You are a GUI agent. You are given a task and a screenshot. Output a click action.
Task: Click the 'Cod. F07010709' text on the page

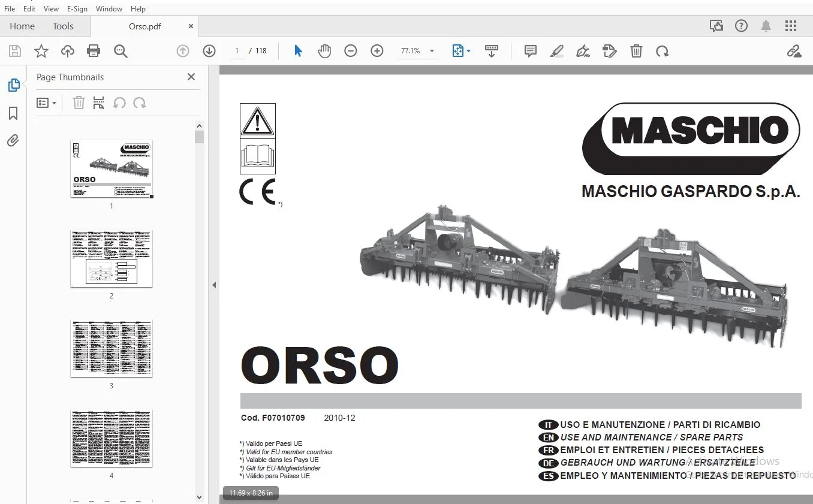273,418
